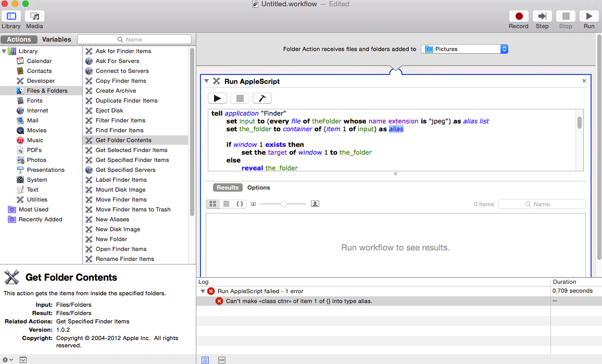Switch to the Actions tab
The image size is (602, 364).
pos(19,40)
